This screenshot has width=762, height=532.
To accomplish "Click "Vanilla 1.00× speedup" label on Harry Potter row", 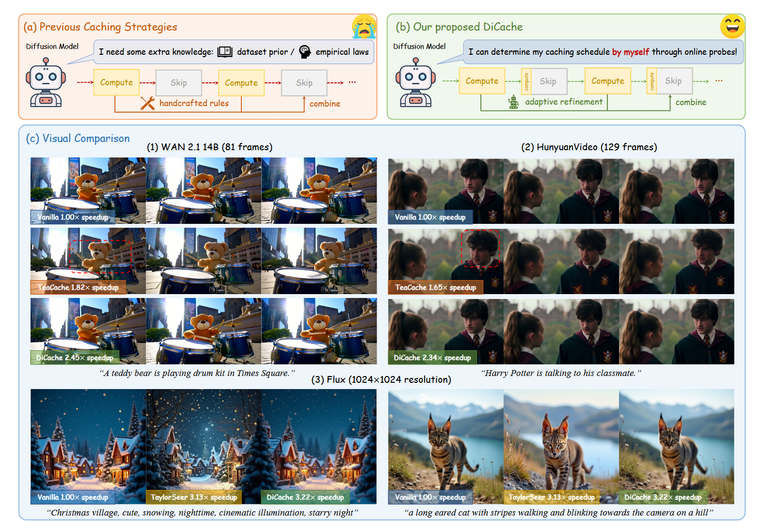I will 430,217.
